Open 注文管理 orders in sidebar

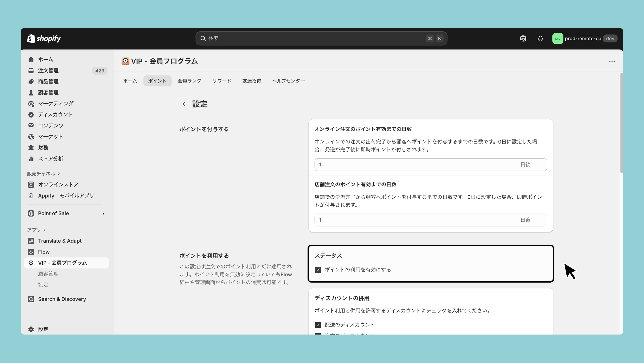(x=48, y=71)
